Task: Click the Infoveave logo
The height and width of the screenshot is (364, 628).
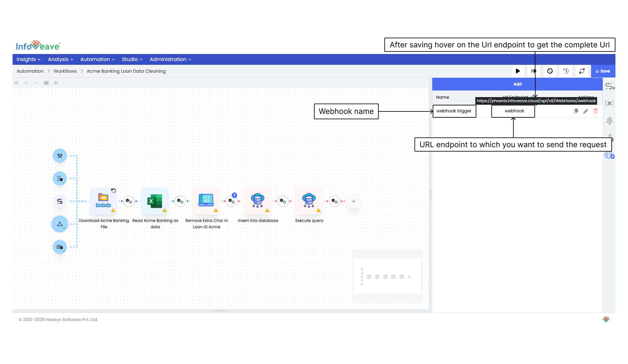Action: pyautogui.click(x=38, y=45)
